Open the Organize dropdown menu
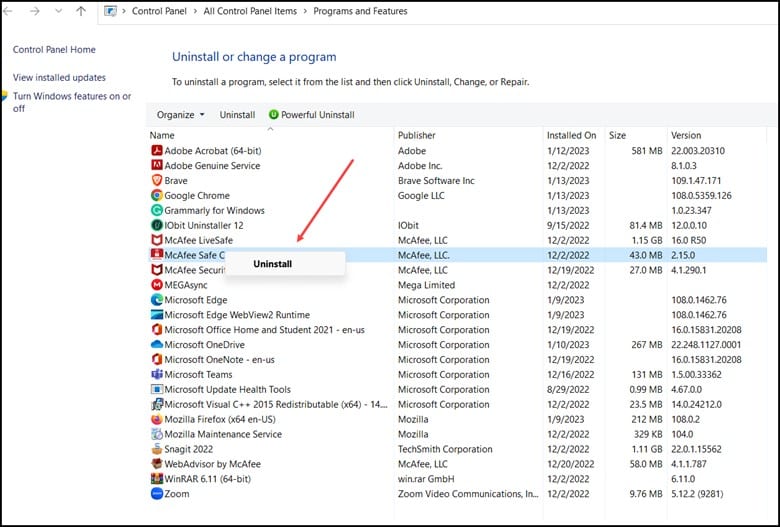The width and height of the screenshot is (780, 527). click(181, 115)
